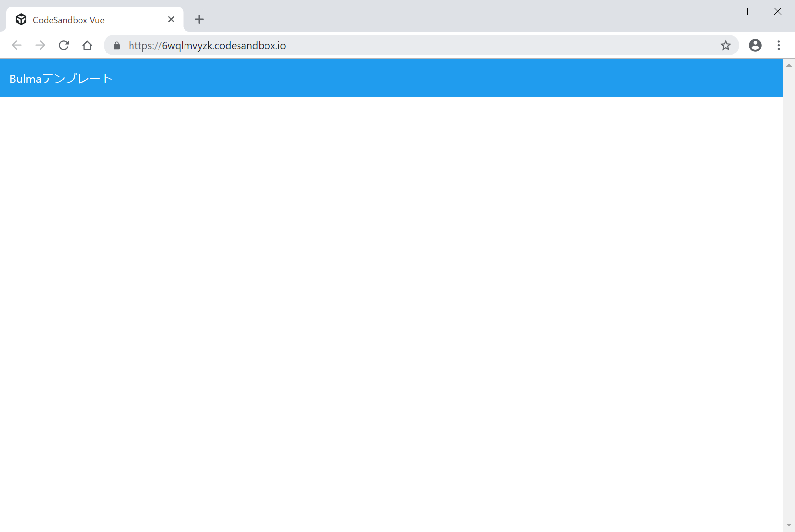Go forward to the next page
This screenshot has width=795, height=532.
[40, 46]
